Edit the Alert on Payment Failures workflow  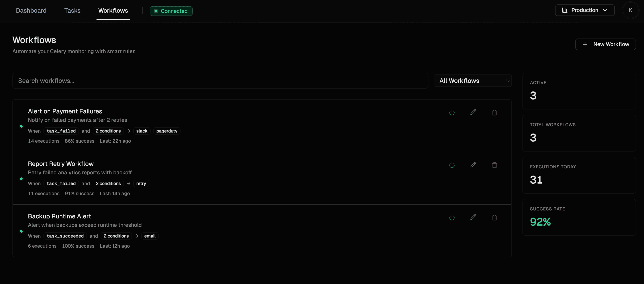(473, 112)
